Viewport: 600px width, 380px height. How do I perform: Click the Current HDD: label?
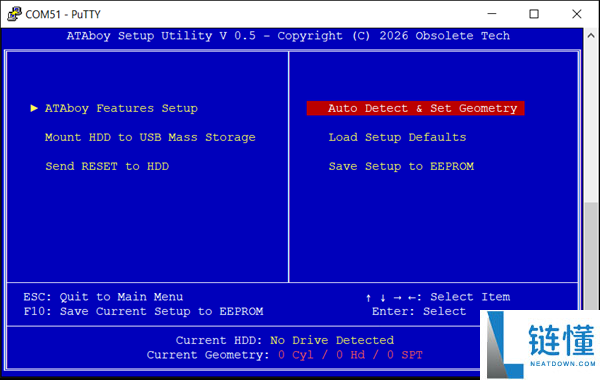point(219,340)
